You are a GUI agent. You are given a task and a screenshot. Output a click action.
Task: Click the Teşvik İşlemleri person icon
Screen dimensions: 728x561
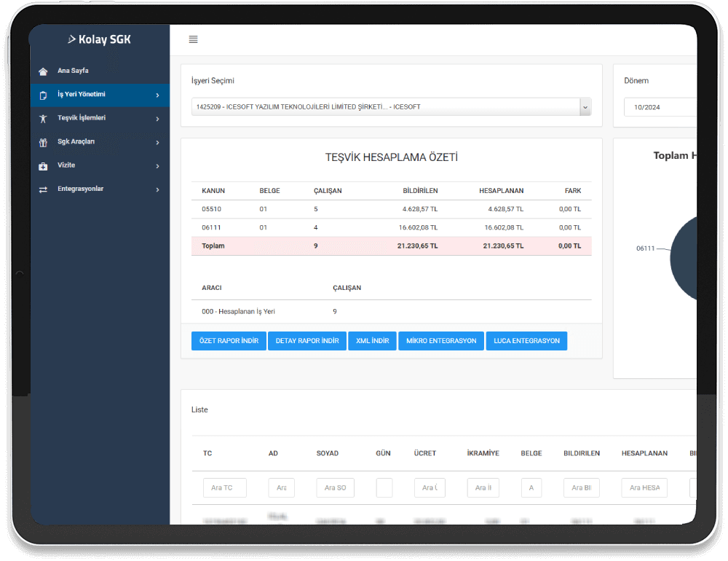coord(43,118)
